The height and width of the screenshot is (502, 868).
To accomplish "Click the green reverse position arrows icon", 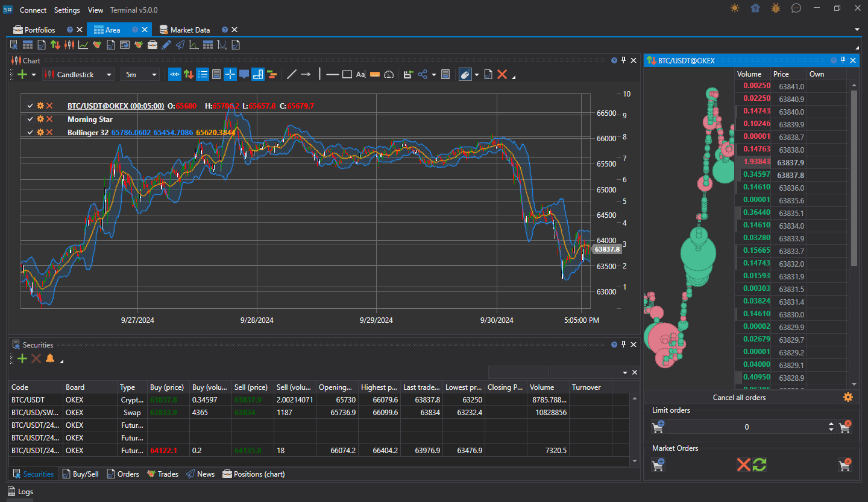I will pos(759,465).
